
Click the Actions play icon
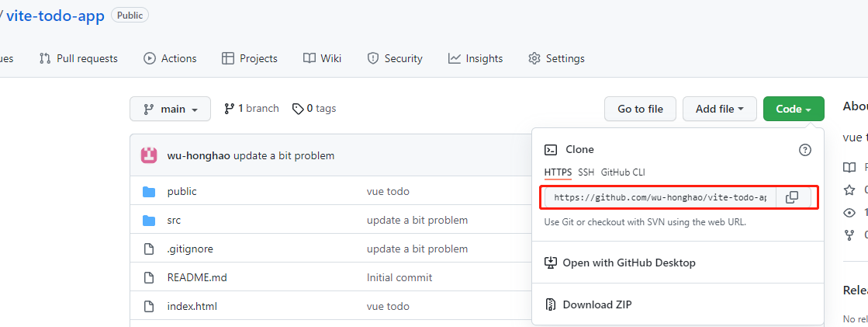point(150,58)
